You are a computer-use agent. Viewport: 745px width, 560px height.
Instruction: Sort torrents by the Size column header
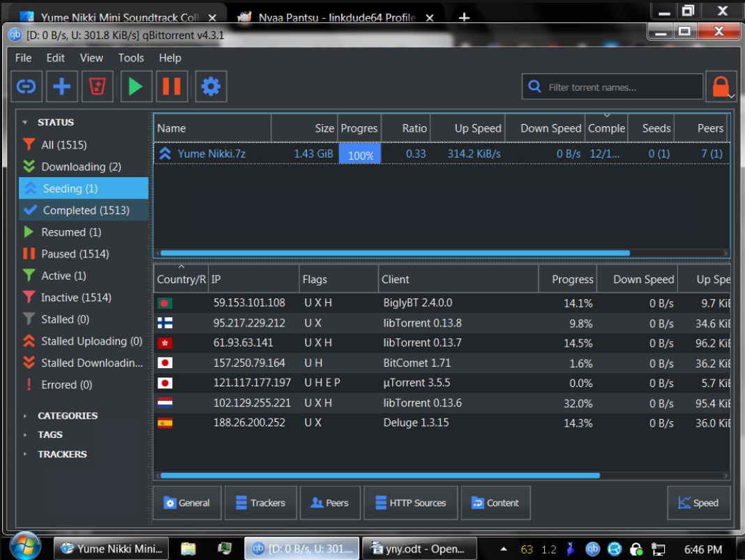tap(305, 128)
